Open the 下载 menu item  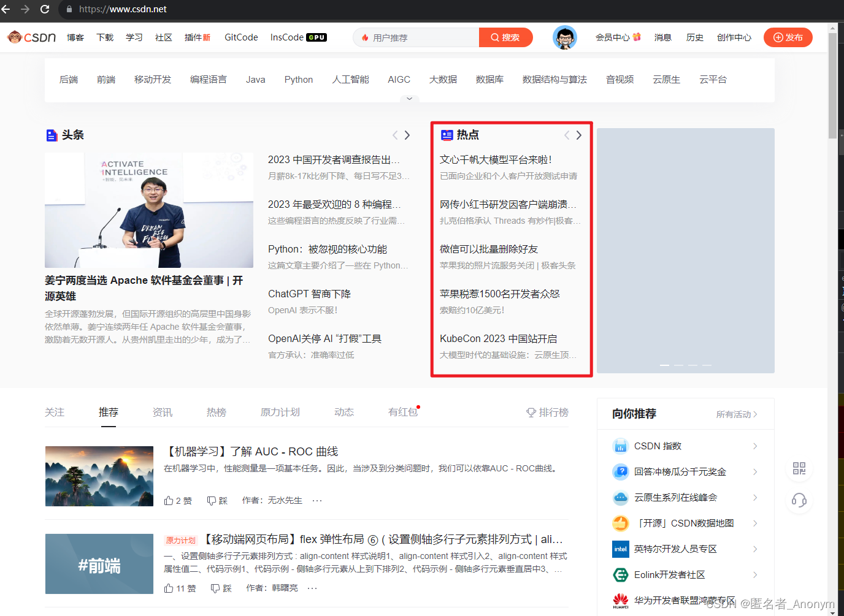coord(105,37)
